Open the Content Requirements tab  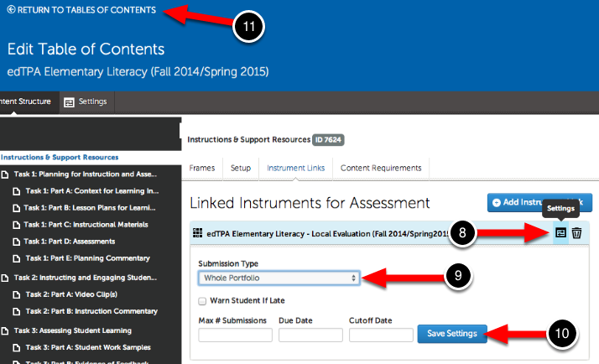(381, 168)
